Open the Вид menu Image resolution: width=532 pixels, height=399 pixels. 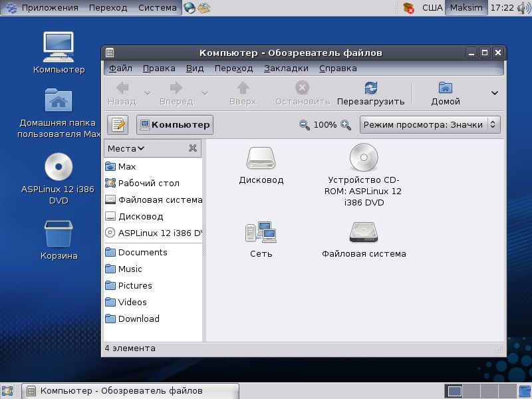[195, 68]
